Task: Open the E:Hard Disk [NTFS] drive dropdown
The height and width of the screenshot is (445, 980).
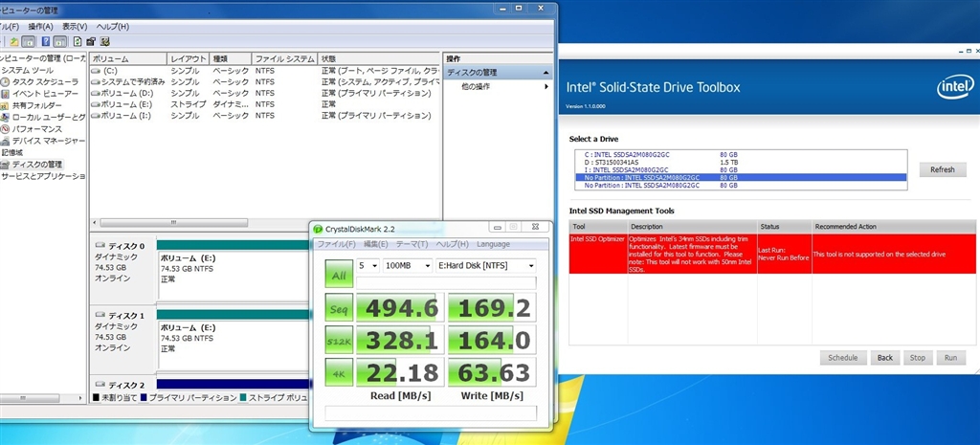Action: pos(485,266)
